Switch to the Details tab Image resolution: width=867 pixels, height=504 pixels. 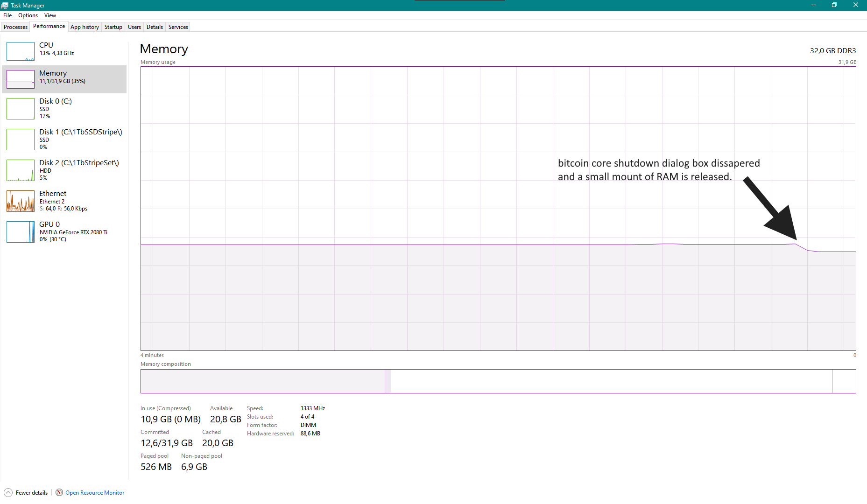point(155,27)
